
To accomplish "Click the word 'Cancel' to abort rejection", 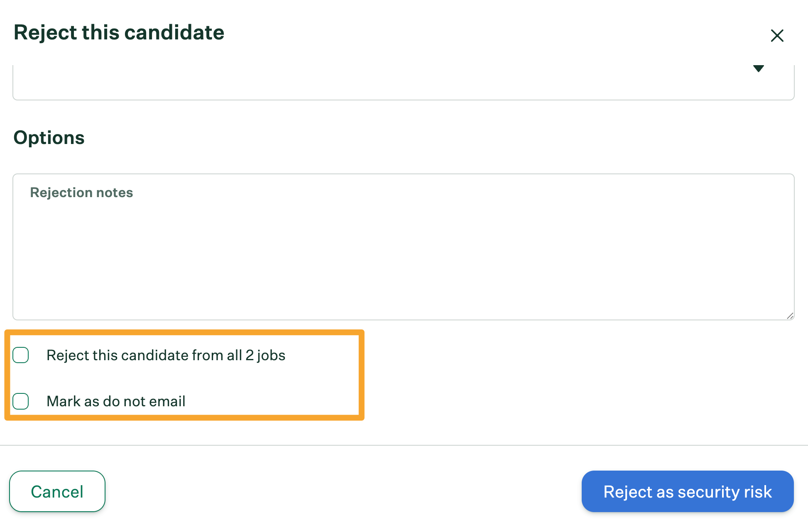I will [x=57, y=492].
